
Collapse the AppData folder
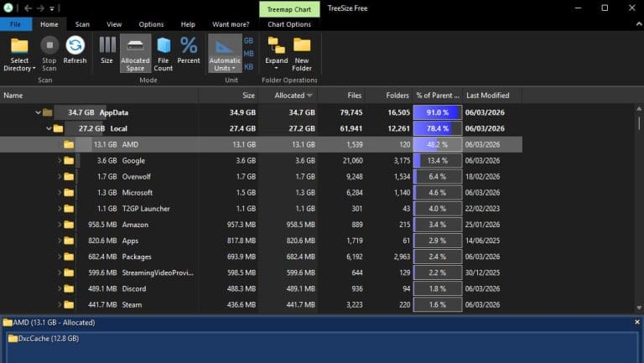[38, 112]
